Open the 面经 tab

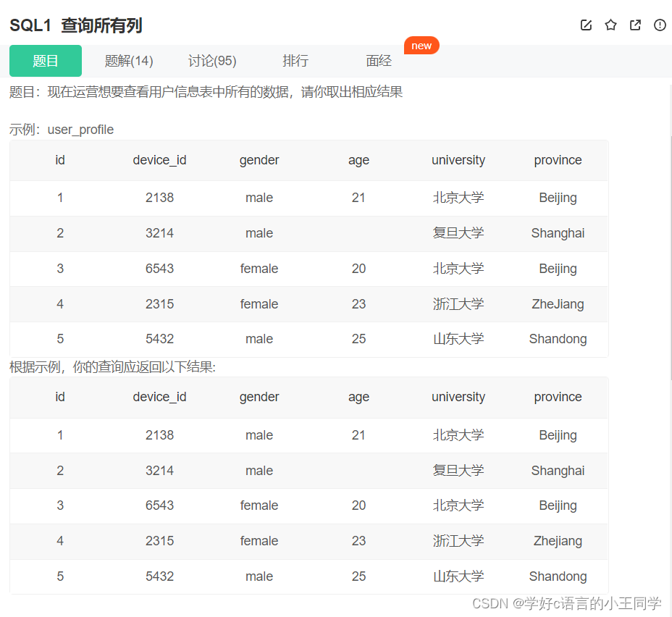click(x=379, y=61)
